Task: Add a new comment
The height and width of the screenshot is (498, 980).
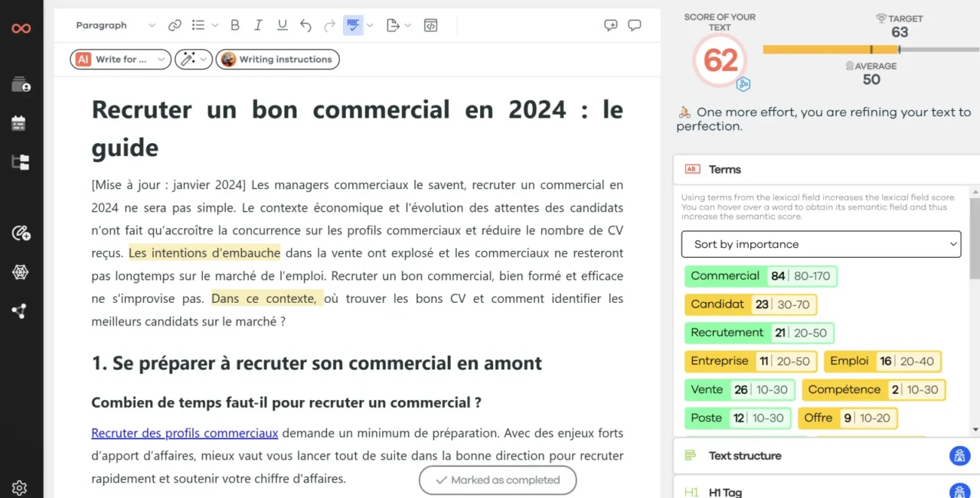Action: (x=610, y=25)
